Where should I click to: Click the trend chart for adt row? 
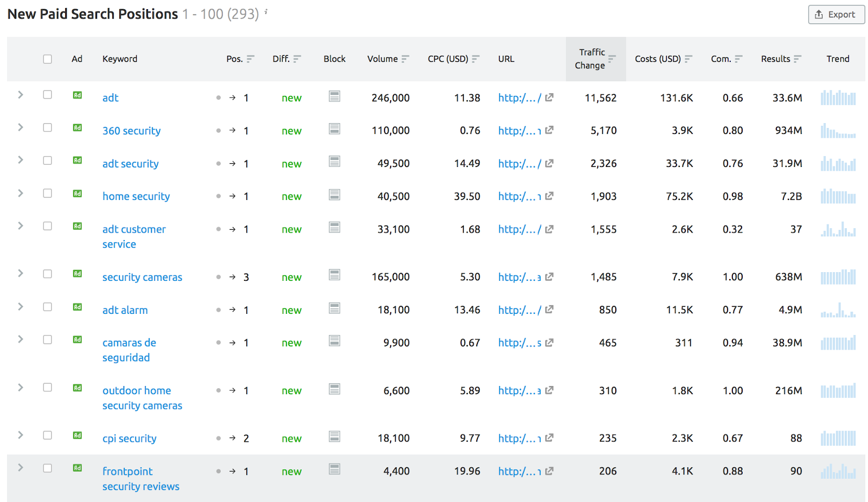pos(838,98)
